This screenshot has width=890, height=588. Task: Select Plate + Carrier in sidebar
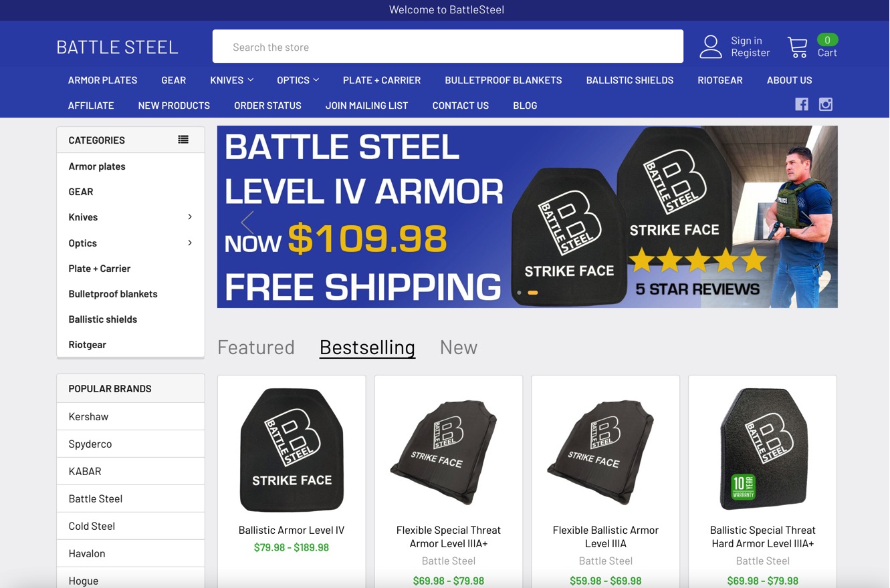tap(100, 269)
